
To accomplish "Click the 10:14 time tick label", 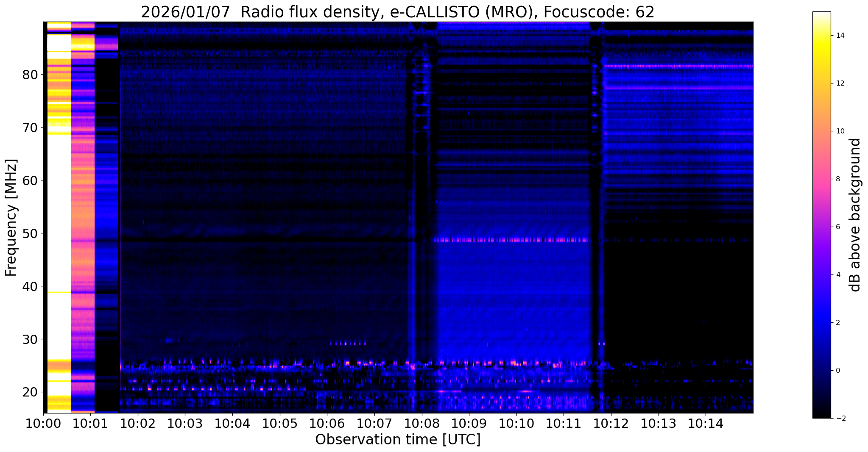I will click(x=706, y=424).
